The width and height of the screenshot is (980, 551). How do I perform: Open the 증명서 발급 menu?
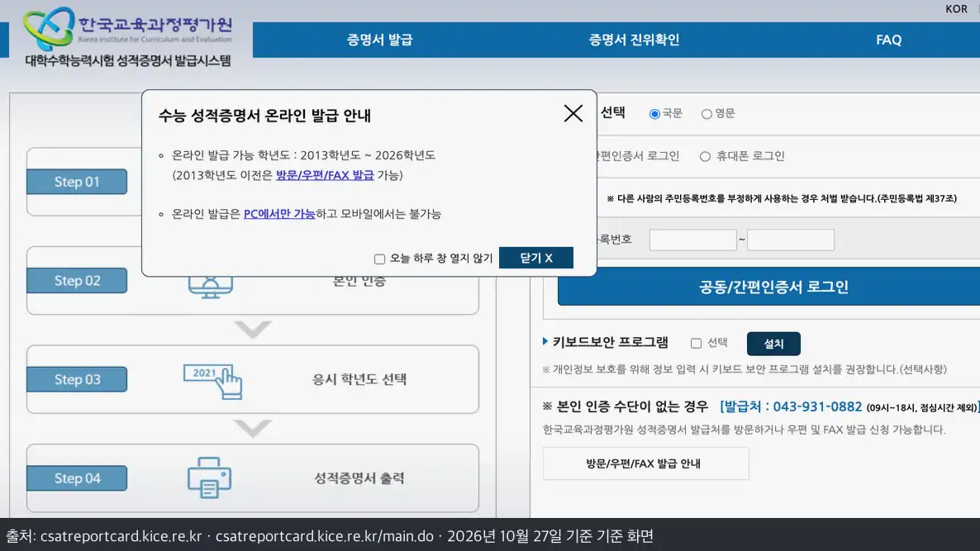click(x=379, y=40)
